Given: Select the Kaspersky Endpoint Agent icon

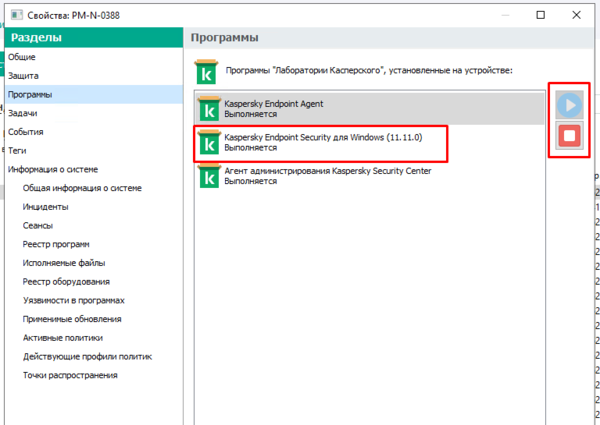Looking at the screenshot, I should [209, 109].
